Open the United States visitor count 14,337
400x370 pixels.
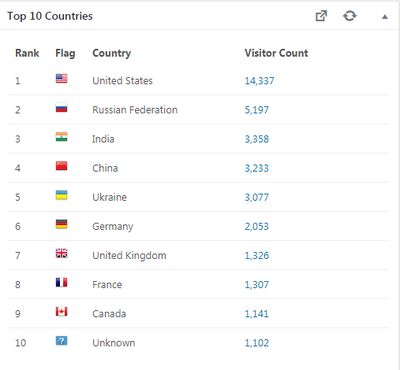point(259,81)
